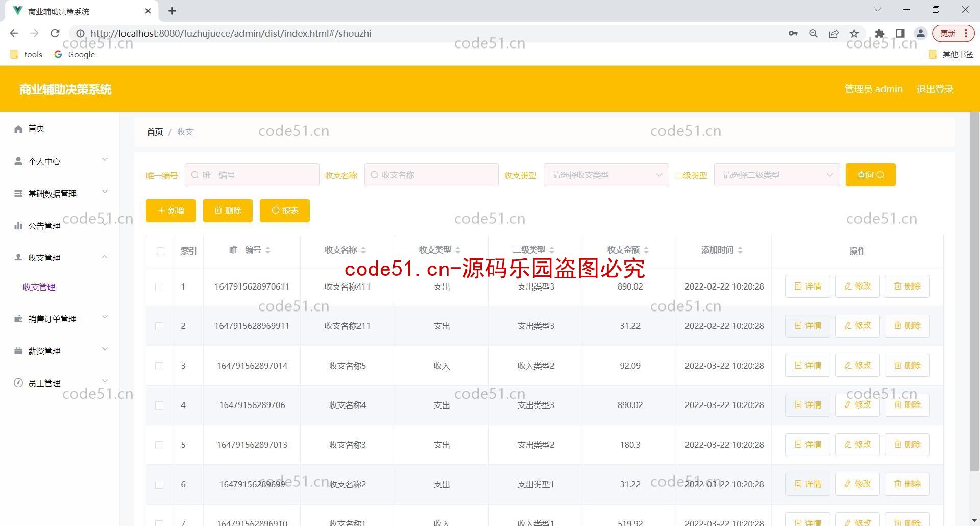Click the 删除 batch delete button above table
The image size is (980, 526).
click(x=228, y=210)
